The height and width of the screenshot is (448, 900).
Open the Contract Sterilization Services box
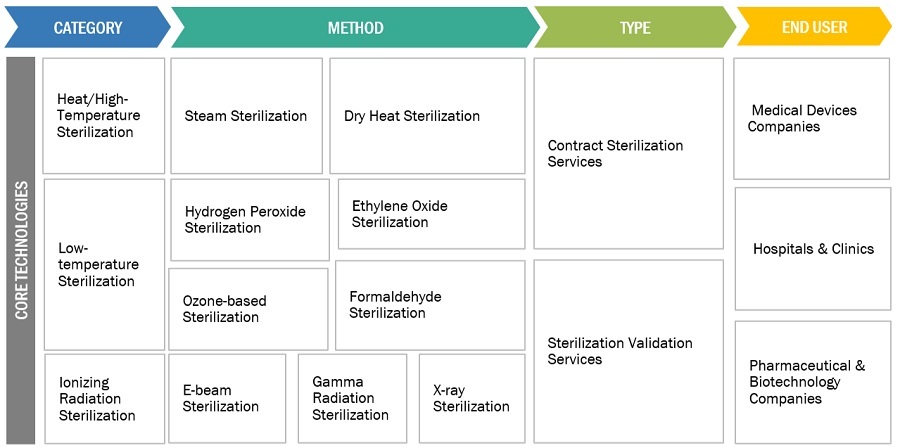pyautogui.click(x=628, y=153)
